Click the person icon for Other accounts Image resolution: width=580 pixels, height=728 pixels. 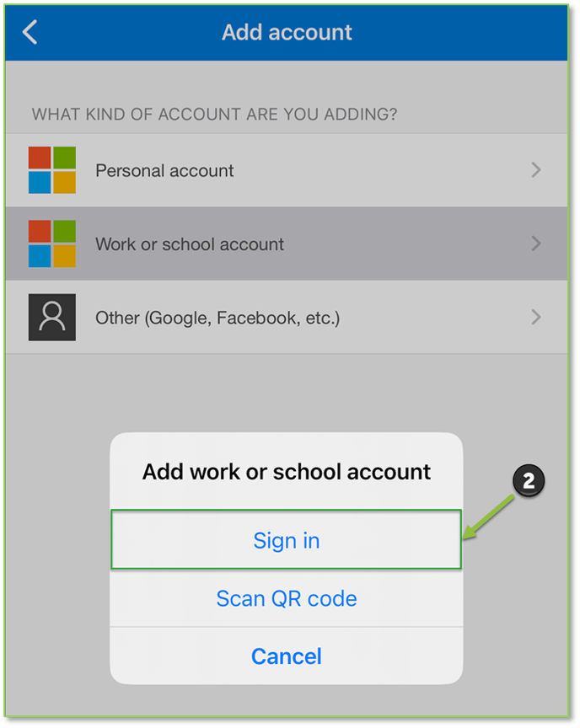tap(52, 317)
